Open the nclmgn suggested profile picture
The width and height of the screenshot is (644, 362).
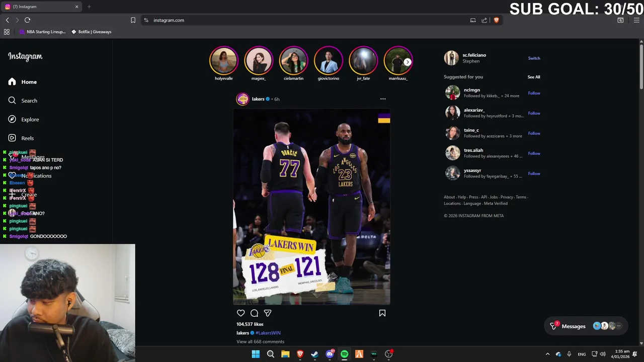click(453, 93)
